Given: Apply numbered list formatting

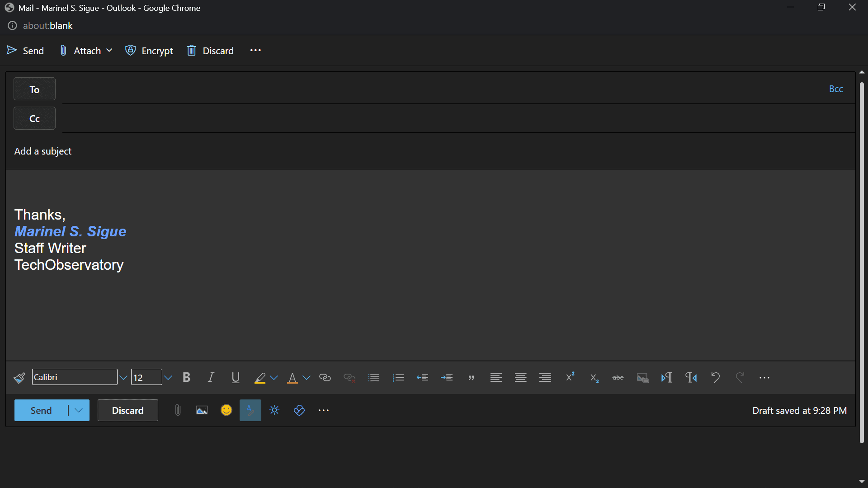Looking at the screenshot, I should 398,378.
